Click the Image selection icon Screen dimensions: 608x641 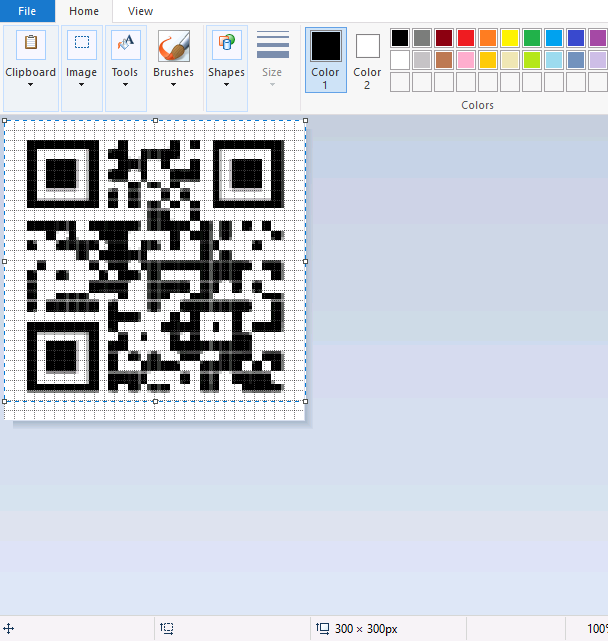click(x=82, y=44)
